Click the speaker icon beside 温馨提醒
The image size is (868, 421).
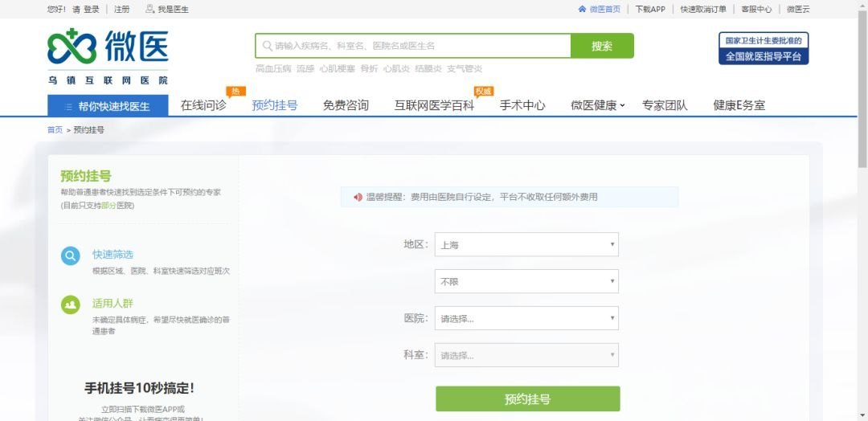pos(358,197)
